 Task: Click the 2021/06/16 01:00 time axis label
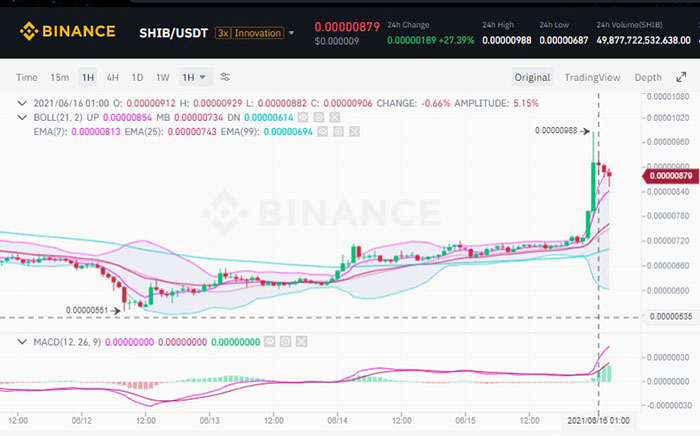pos(598,420)
